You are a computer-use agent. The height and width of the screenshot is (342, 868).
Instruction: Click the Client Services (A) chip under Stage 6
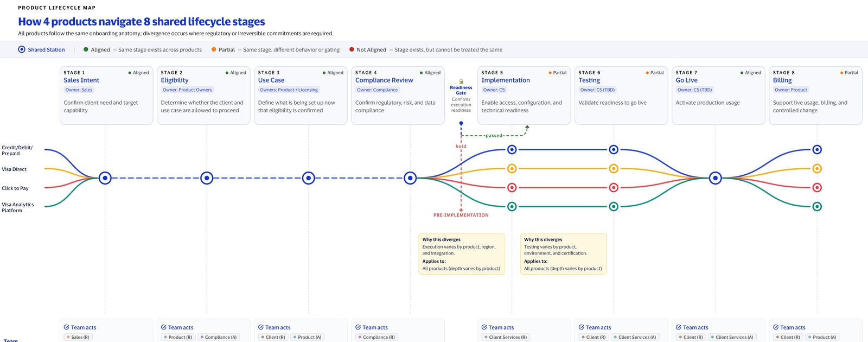pos(635,337)
